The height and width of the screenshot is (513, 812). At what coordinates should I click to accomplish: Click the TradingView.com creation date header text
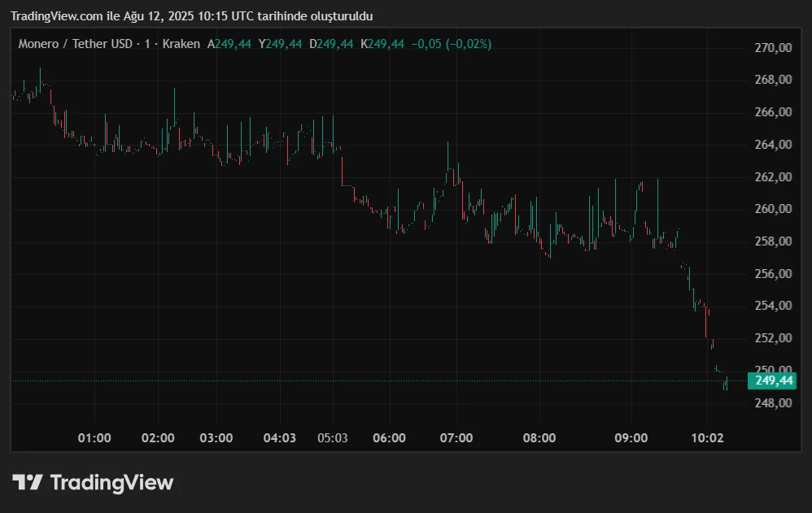(x=191, y=16)
